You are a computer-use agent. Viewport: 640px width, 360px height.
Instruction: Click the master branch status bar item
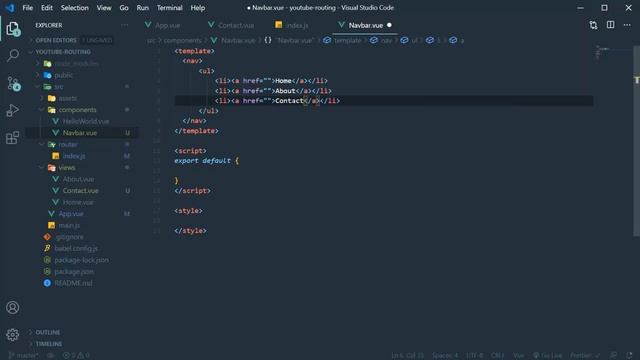[x=23, y=356]
